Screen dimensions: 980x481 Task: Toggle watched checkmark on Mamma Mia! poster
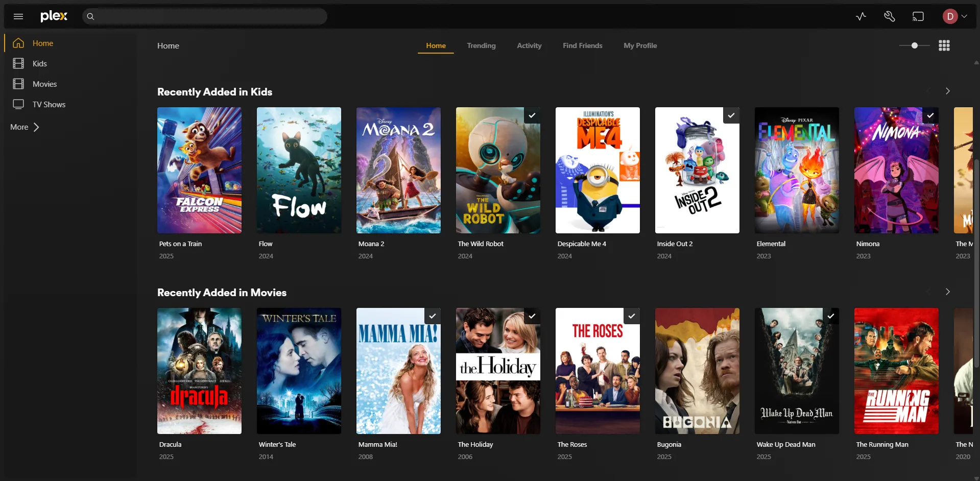click(x=433, y=316)
